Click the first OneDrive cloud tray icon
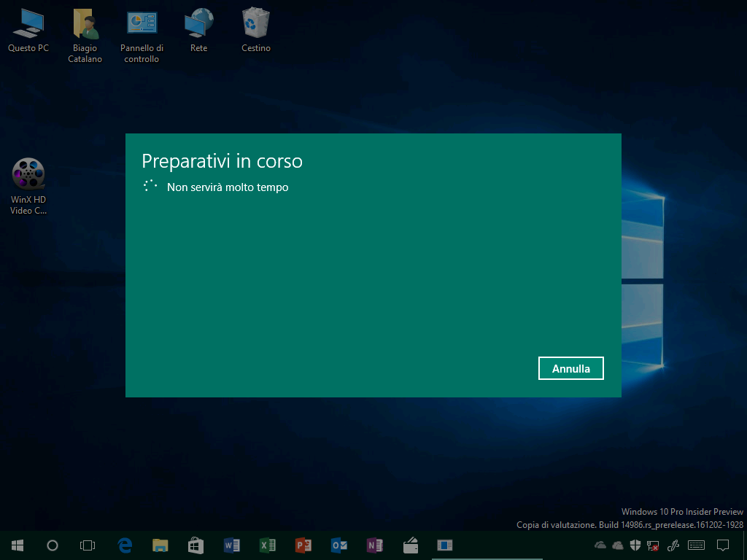747x560 pixels. tap(600, 545)
